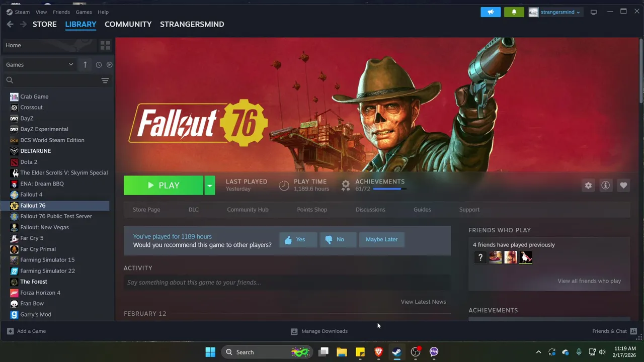Switch library to grid collections view
This screenshot has height=362, width=644.
(x=105, y=45)
